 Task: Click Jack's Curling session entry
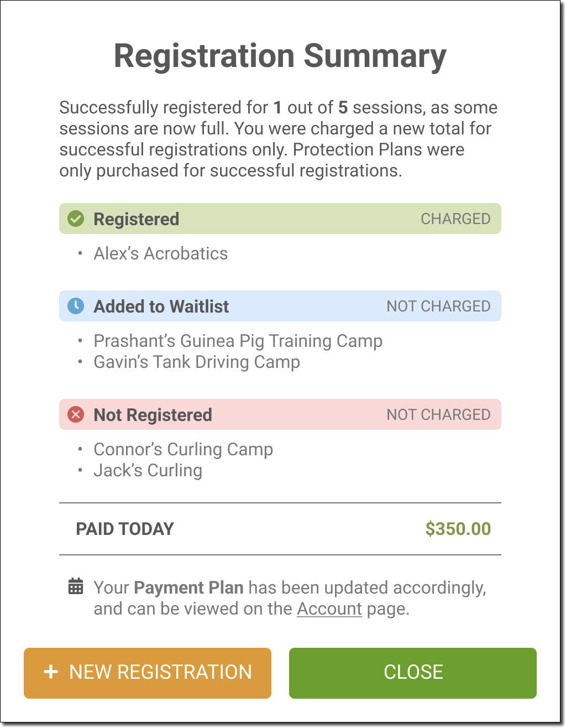148,470
